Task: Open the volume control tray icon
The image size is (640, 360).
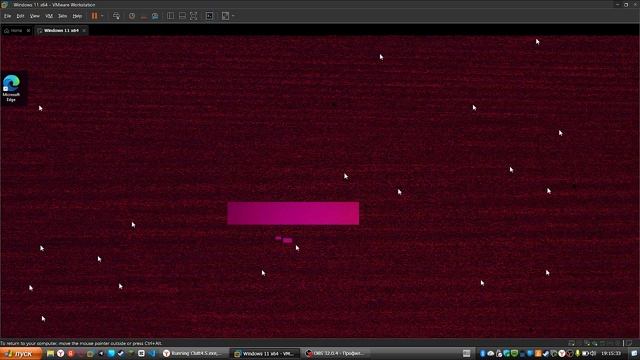Action: pyautogui.click(x=593, y=353)
